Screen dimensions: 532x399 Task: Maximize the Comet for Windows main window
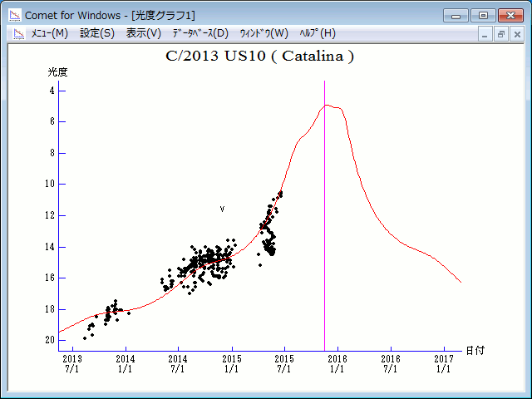(x=483, y=16)
